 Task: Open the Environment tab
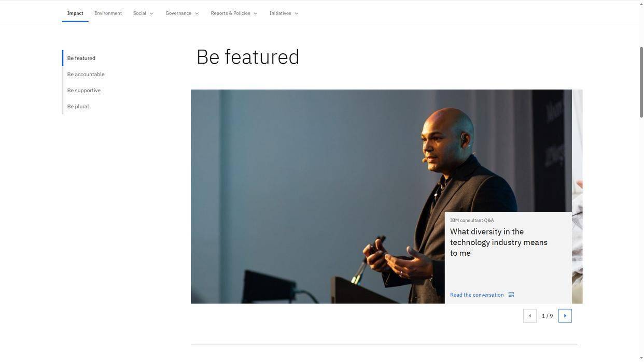tap(108, 13)
